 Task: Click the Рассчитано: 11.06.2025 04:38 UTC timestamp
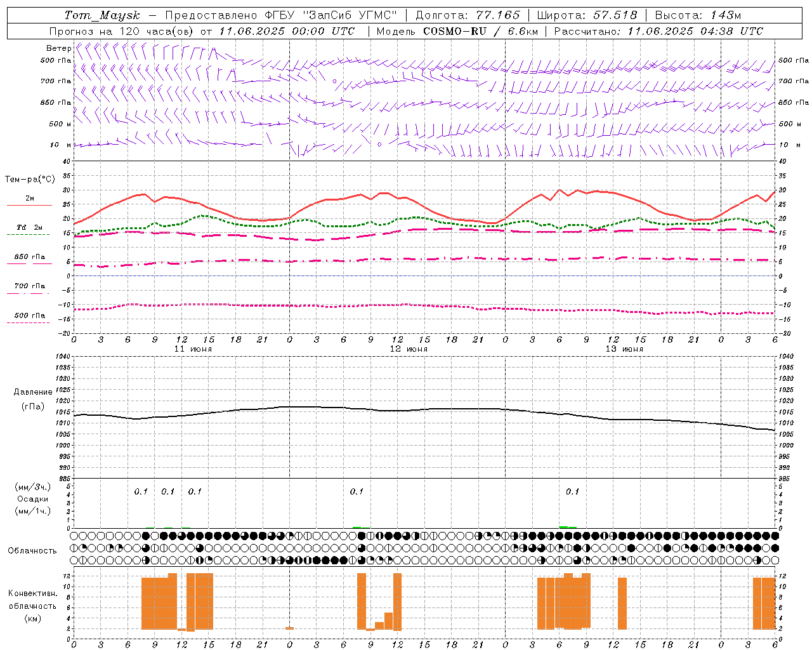(658, 31)
